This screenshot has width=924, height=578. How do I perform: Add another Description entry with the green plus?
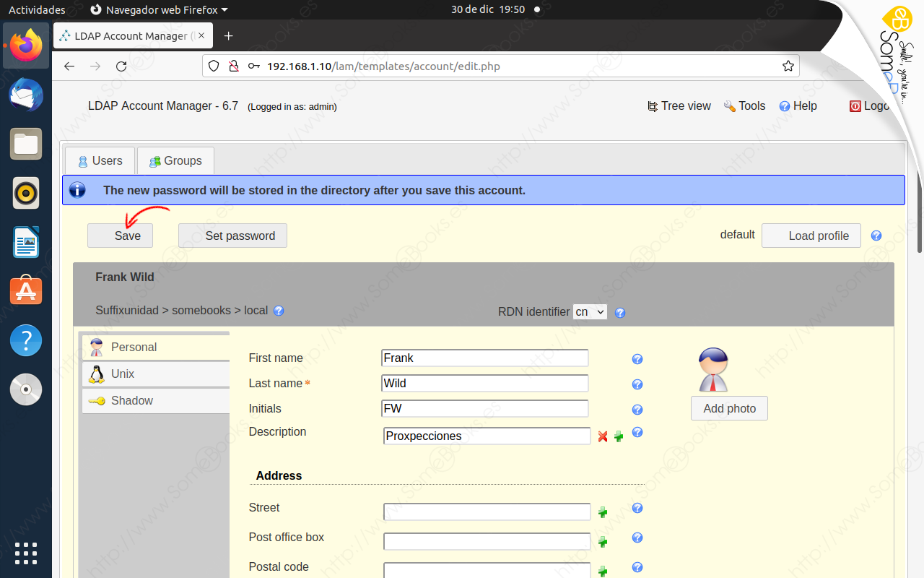619,436
